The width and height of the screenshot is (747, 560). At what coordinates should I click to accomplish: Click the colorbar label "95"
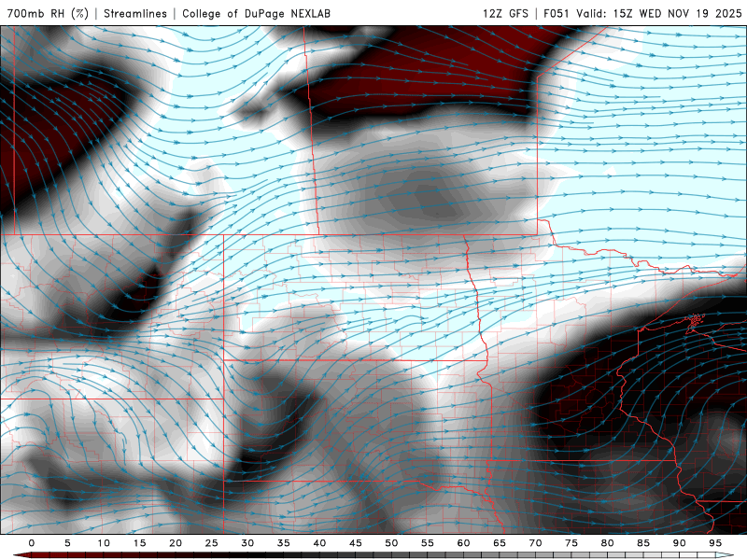pos(715,543)
